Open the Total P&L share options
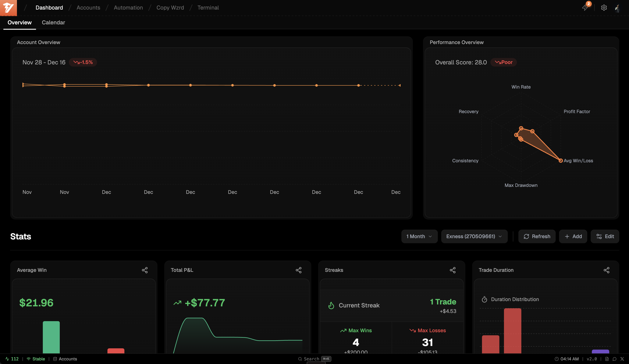Image resolution: width=629 pixels, height=364 pixels. click(x=299, y=270)
